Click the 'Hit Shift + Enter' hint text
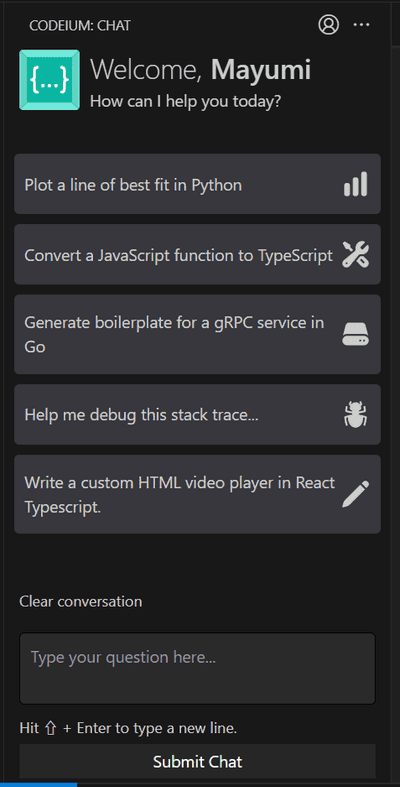The image size is (400, 787). point(128,728)
